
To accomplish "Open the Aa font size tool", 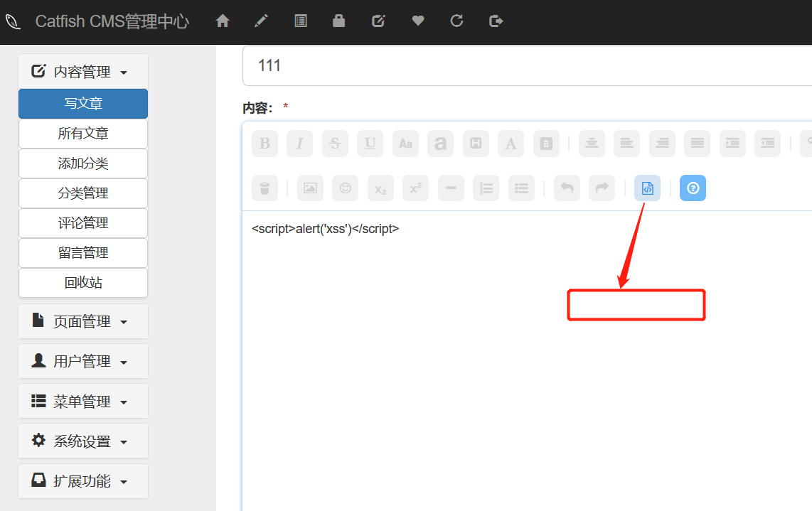I will tap(405, 144).
